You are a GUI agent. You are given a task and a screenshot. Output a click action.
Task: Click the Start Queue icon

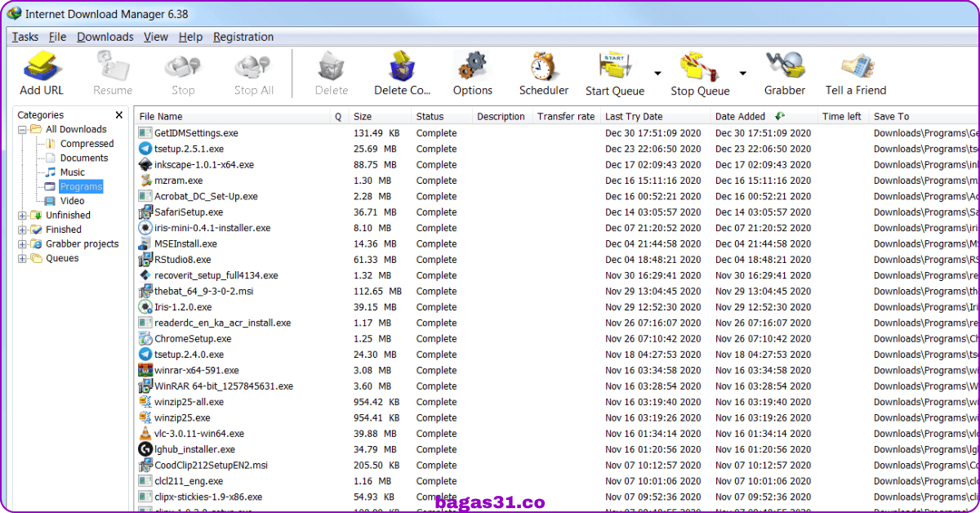coord(615,65)
